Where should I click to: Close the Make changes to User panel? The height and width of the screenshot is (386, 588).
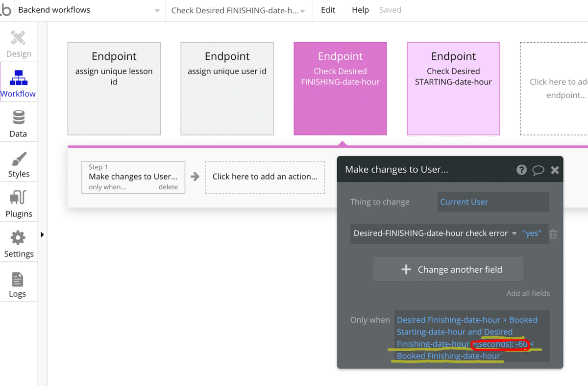point(555,170)
